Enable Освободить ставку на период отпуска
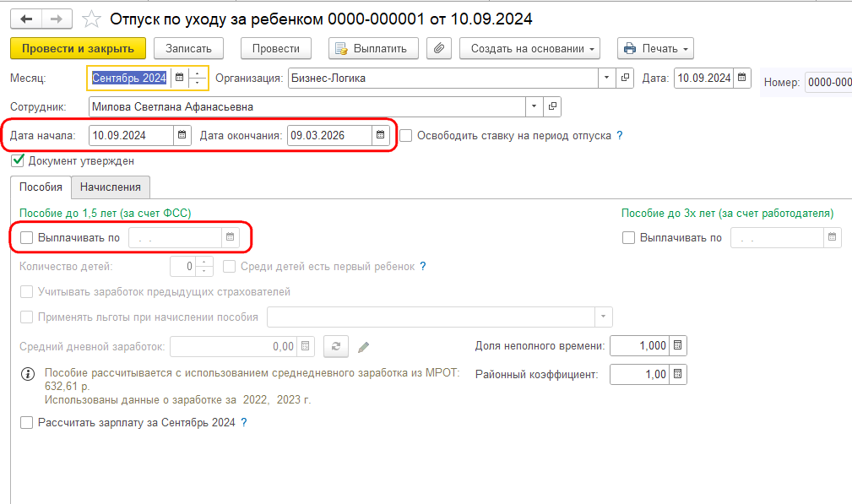This screenshot has width=852, height=504. tap(406, 135)
